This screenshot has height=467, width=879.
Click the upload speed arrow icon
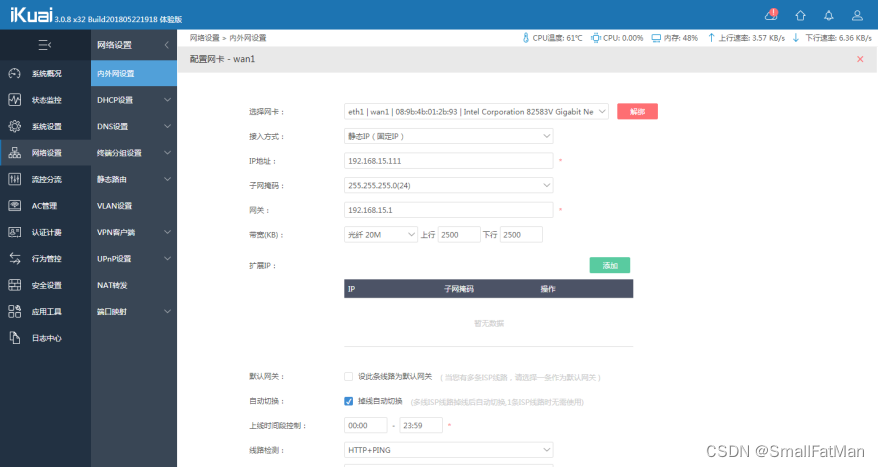(x=711, y=38)
